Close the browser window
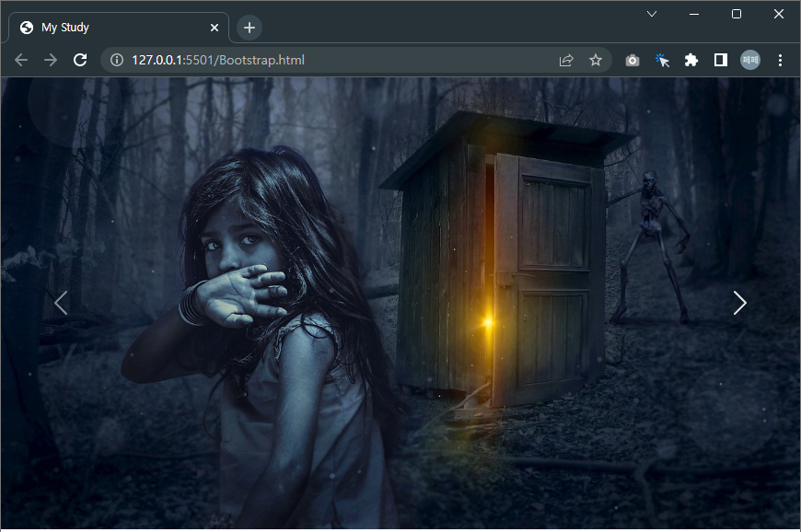This screenshot has width=801, height=532. (x=779, y=14)
